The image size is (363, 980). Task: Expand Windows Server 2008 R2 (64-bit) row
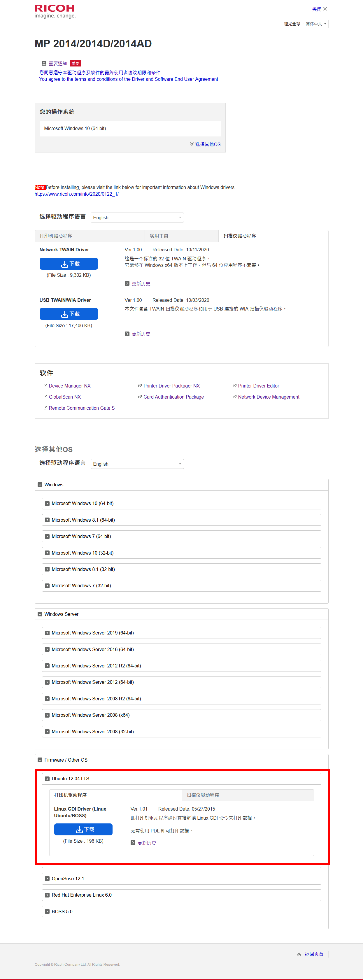click(x=181, y=698)
